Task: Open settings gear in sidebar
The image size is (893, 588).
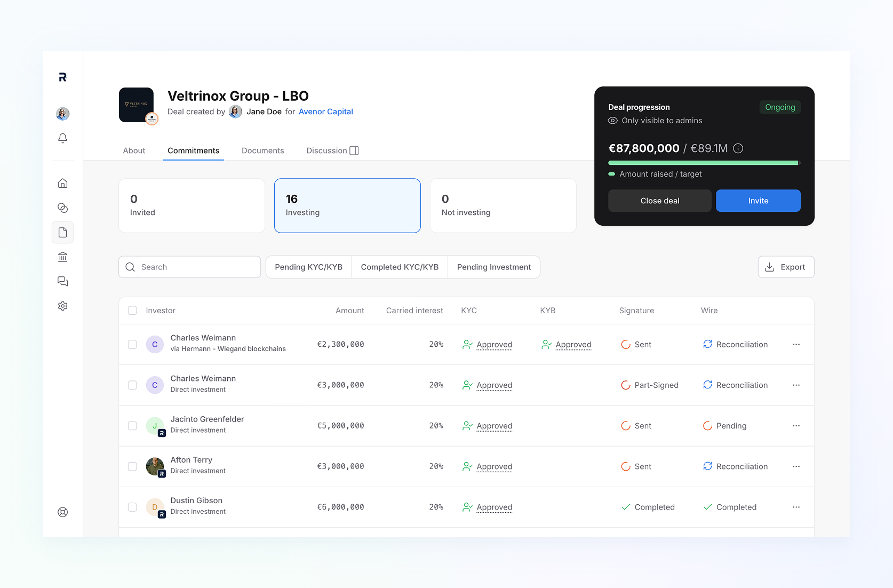Action: (62, 306)
